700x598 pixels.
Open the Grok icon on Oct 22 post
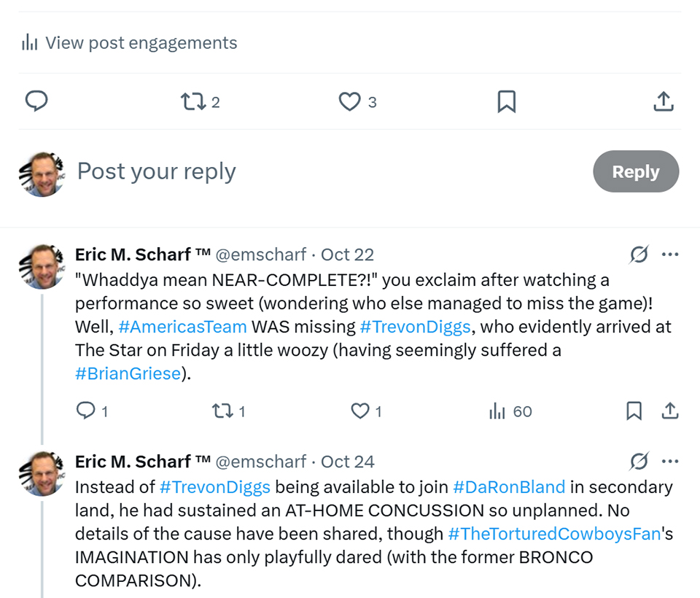point(639,255)
